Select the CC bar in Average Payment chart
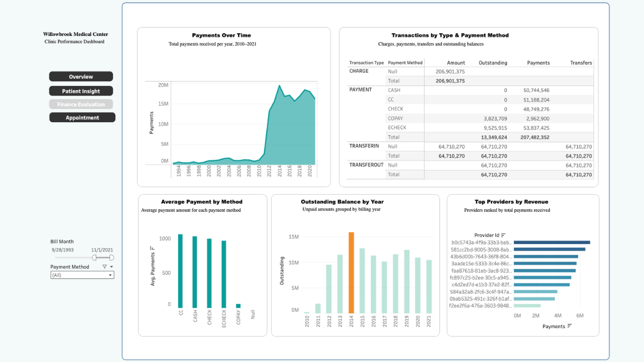Screen dimensions: 644x362 pyautogui.click(x=180, y=271)
